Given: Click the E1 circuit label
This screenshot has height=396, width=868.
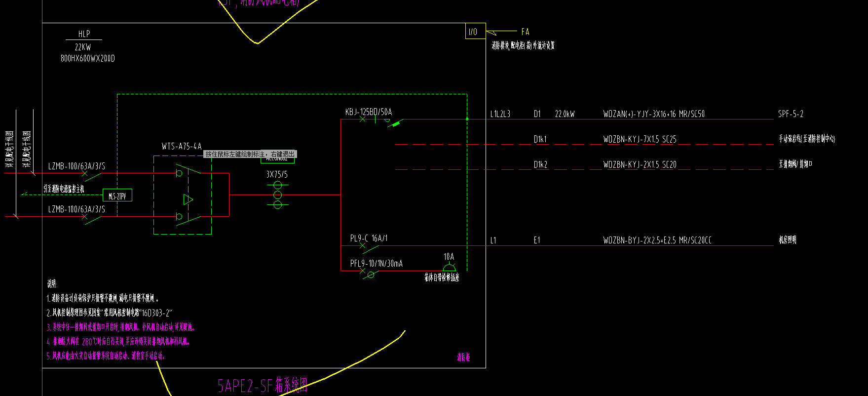Looking at the screenshot, I should click(x=537, y=240).
